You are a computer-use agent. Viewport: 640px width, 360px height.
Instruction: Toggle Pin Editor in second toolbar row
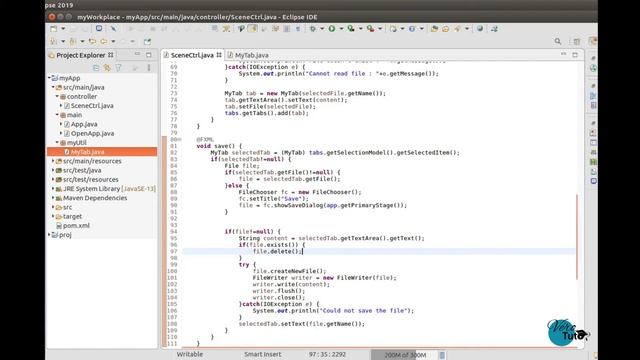pos(147,41)
